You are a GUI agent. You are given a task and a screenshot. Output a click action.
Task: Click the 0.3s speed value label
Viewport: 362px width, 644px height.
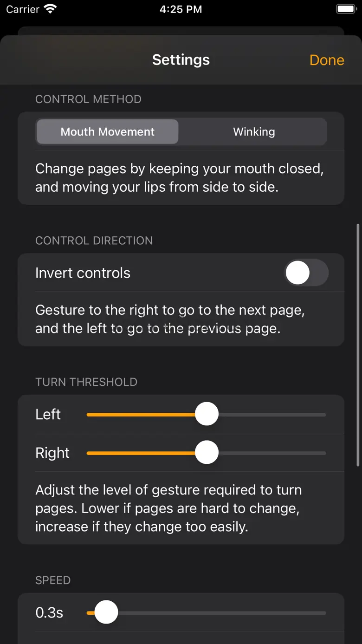pos(49,612)
